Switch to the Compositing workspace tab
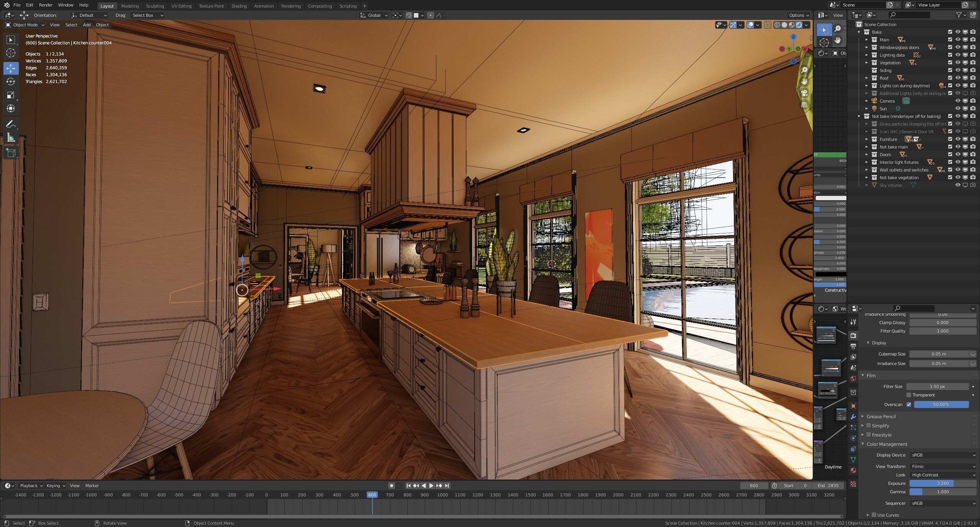Image resolution: width=980 pixels, height=527 pixels. click(x=320, y=6)
